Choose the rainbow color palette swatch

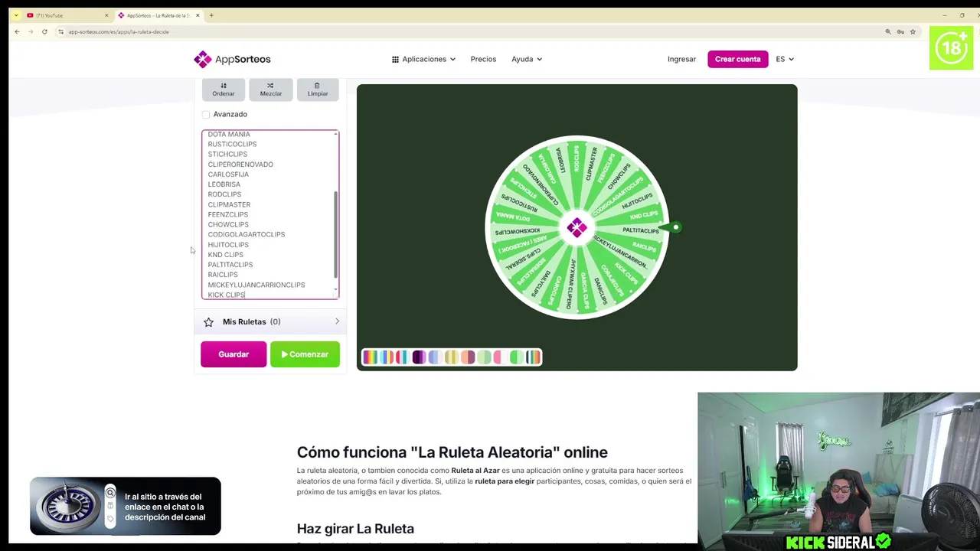pyautogui.click(x=371, y=357)
